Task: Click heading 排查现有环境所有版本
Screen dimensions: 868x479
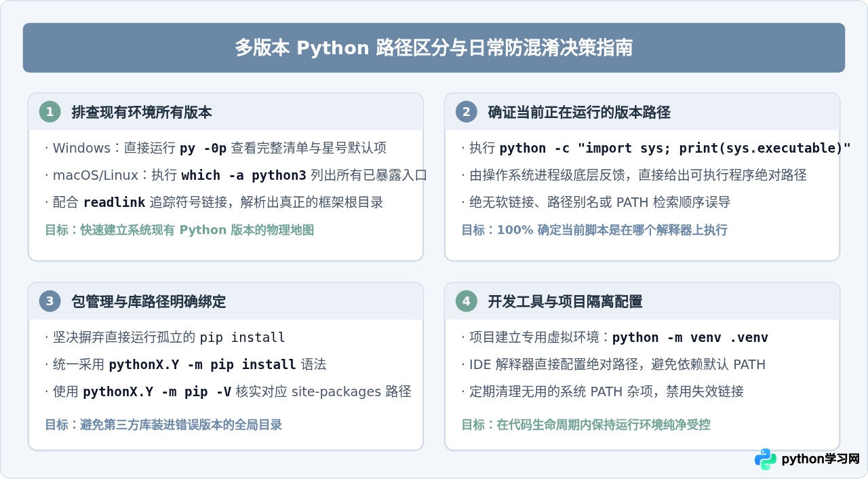Action: tap(142, 113)
